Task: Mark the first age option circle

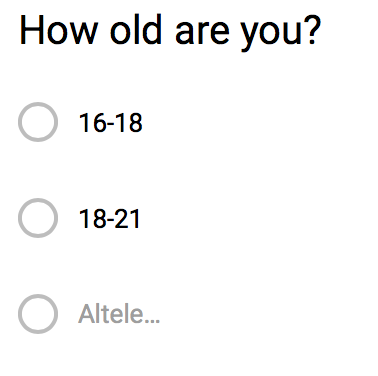Action: 38,122
